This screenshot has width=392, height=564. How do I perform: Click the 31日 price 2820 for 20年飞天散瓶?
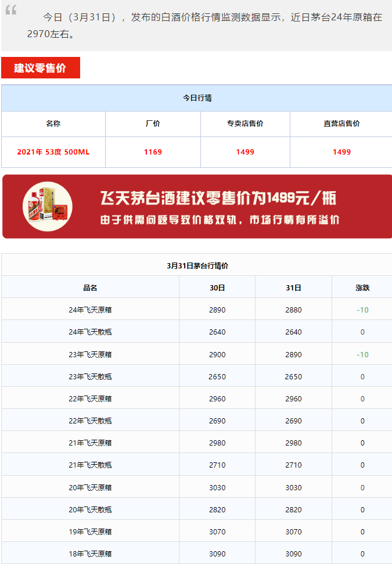[x=293, y=509]
